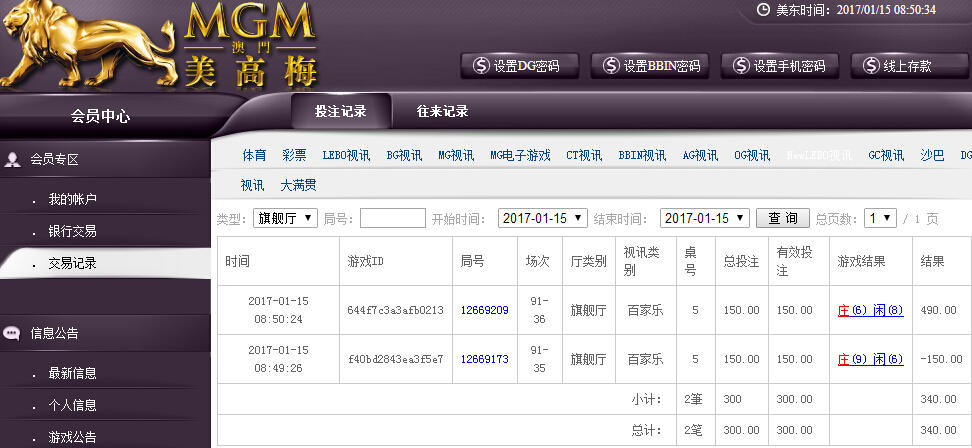Open the 开始时间 date dropdown
972x448 pixels.
542,218
